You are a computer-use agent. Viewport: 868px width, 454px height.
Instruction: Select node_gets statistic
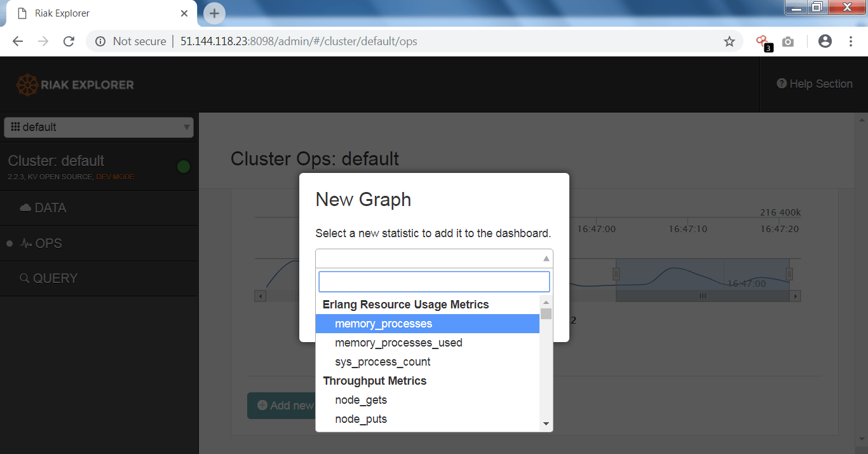(x=428, y=400)
